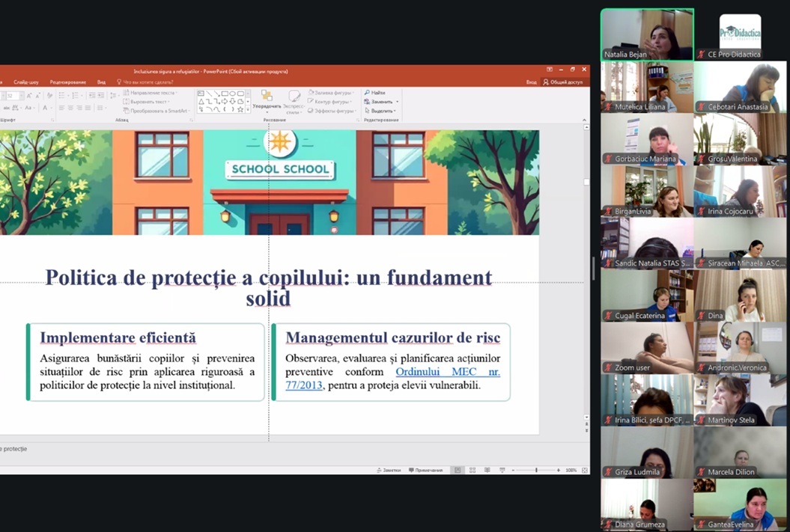Click the Упорядочить (Arrange) icon
Viewport: 790px width, 532px height.
coord(267,96)
